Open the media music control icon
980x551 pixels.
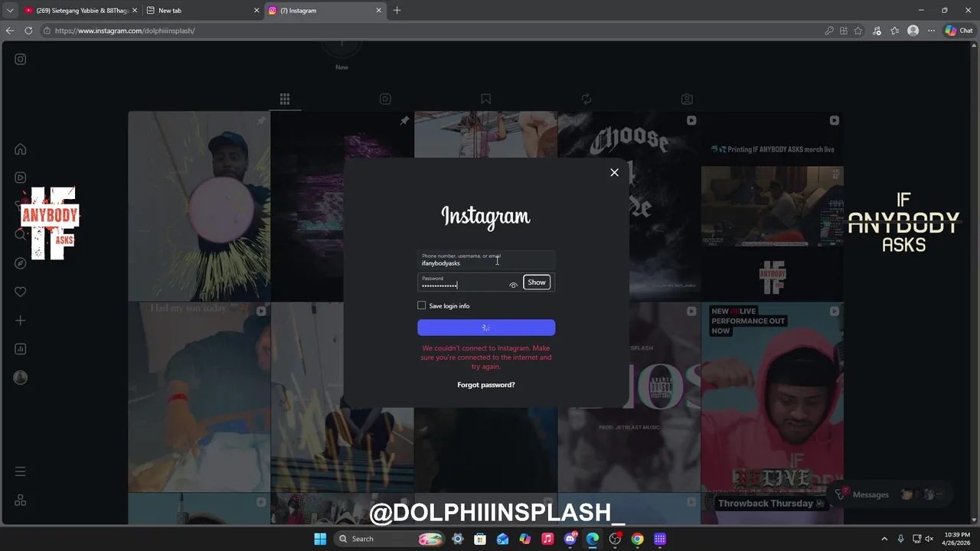tap(877, 31)
